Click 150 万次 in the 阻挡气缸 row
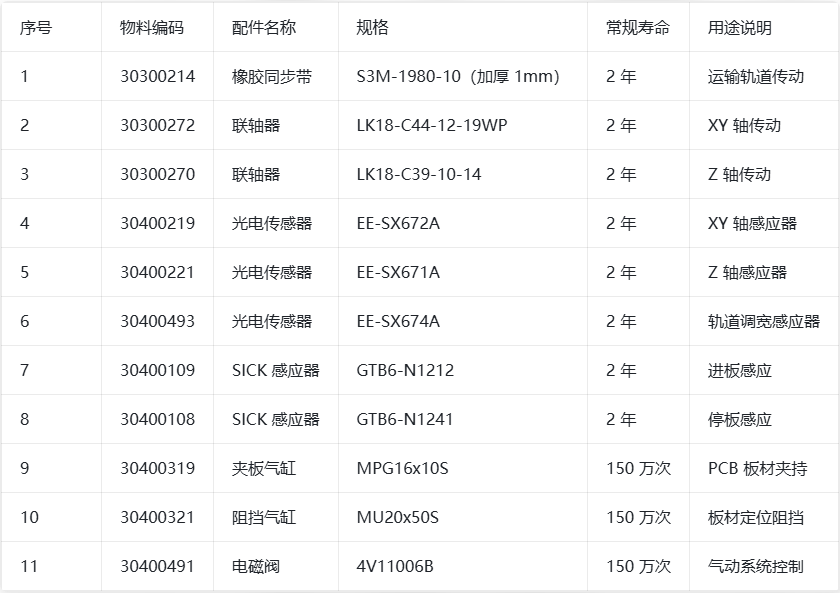Screen dimensions: 840x593 [639, 517]
